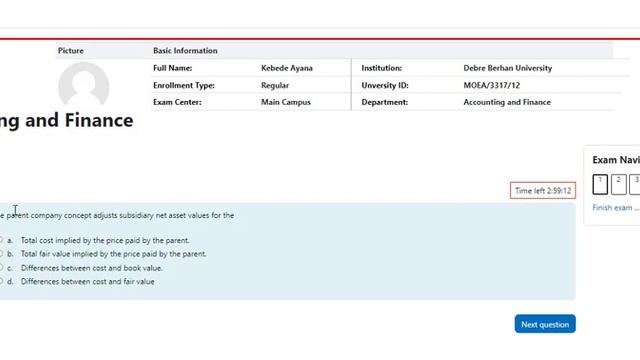Click the Picture column header
Screen dimensions: 640x360
tap(71, 51)
